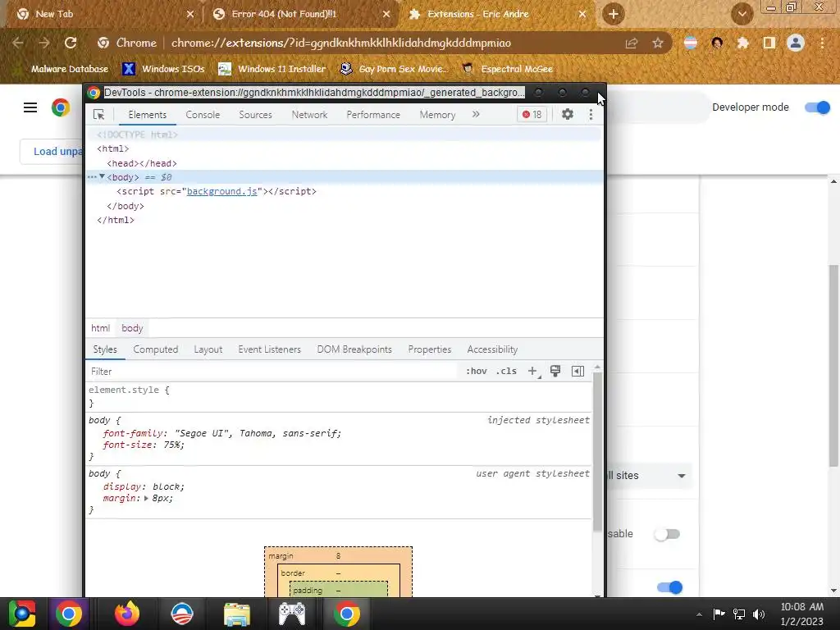Open game controller app in taskbar
This screenshot has width=840, height=630.
tap(292, 614)
